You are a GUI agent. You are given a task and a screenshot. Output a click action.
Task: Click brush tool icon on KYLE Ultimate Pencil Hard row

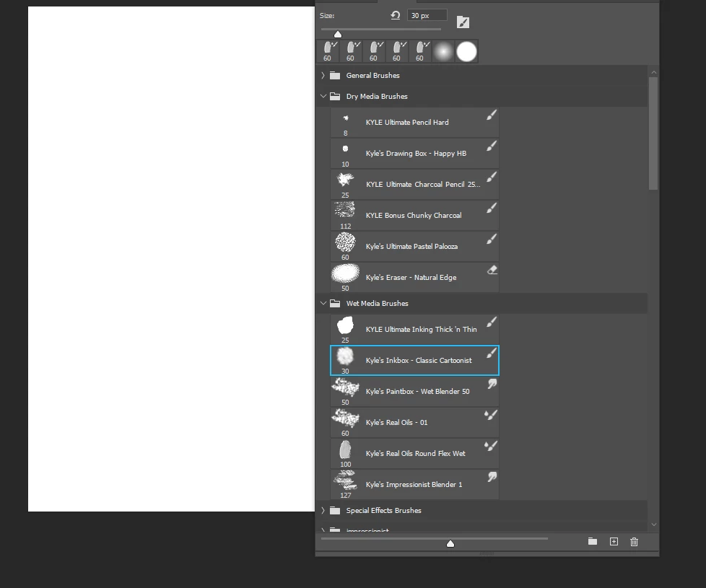pos(492,115)
